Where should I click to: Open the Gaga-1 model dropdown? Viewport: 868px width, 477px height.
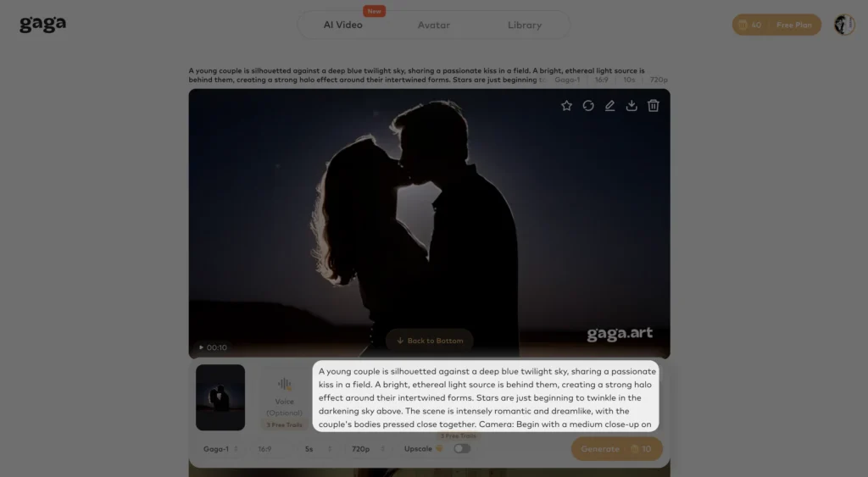(x=220, y=449)
